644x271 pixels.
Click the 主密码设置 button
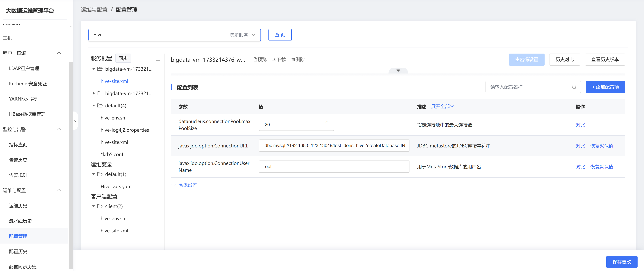(x=527, y=59)
